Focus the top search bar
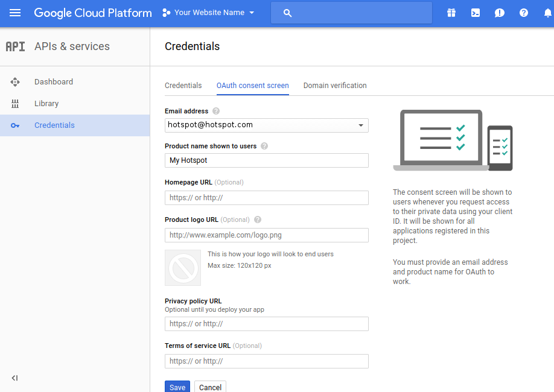 coord(351,13)
